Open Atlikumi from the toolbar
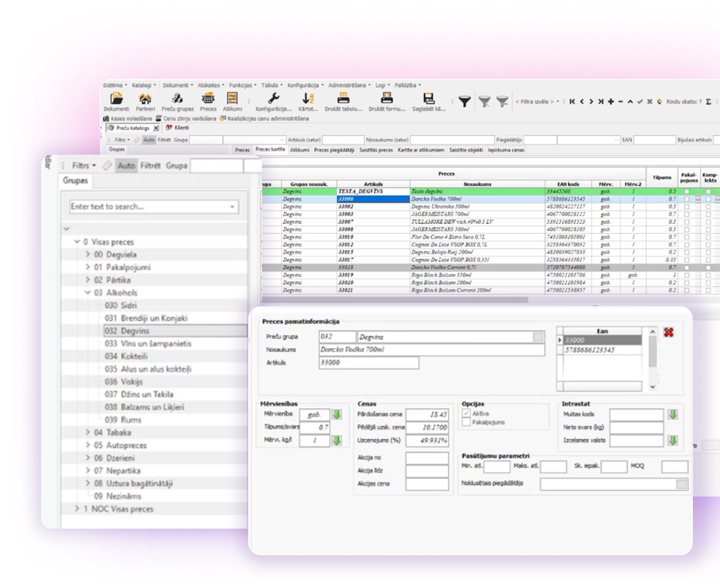Screen dimensions: 720x588 pos(232,99)
